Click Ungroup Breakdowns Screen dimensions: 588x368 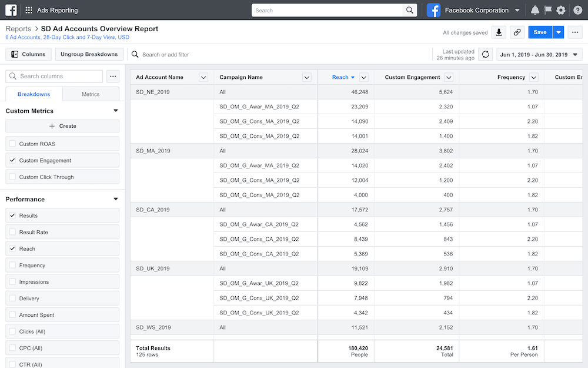click(89, 54)
